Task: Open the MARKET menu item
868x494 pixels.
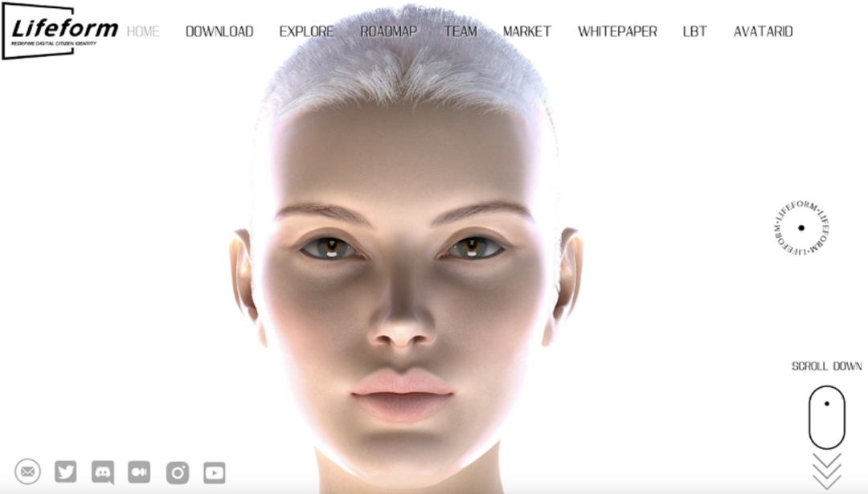Action: (527, 31)
